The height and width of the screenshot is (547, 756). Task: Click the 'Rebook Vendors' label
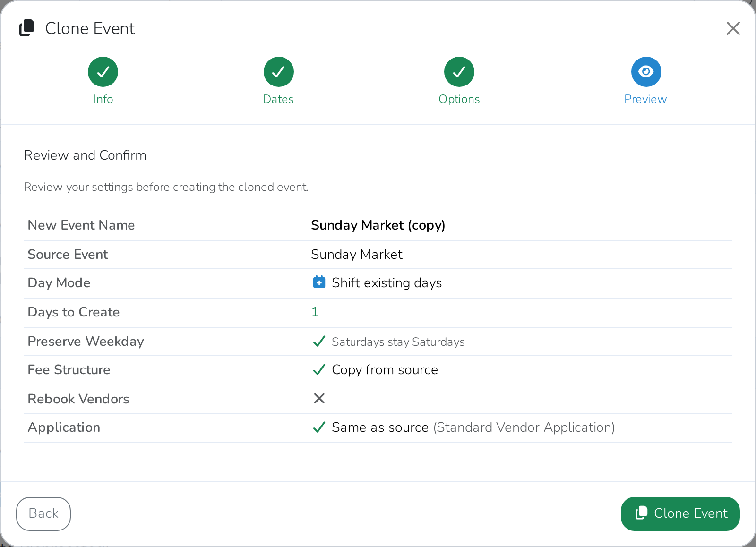[x=78, y=399]
